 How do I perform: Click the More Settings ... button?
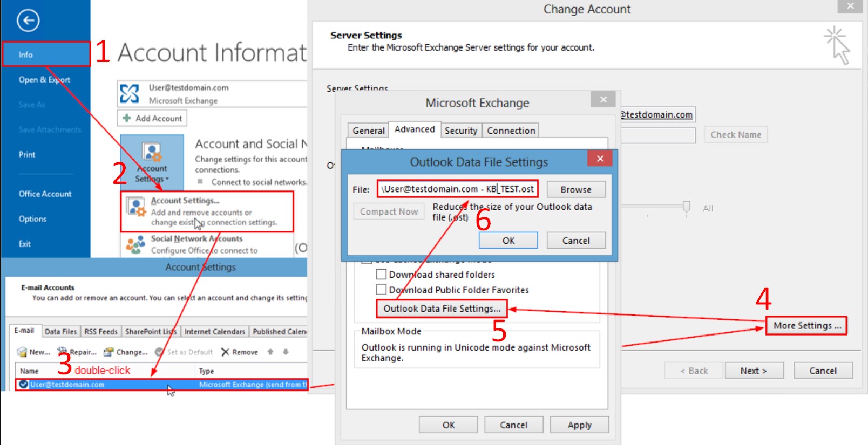point(807,326)
